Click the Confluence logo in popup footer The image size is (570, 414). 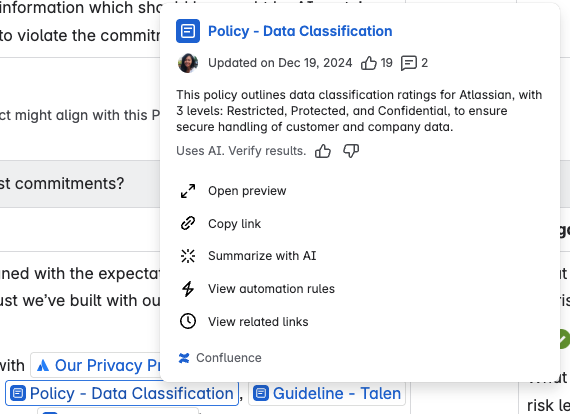[x=184, y=358]
